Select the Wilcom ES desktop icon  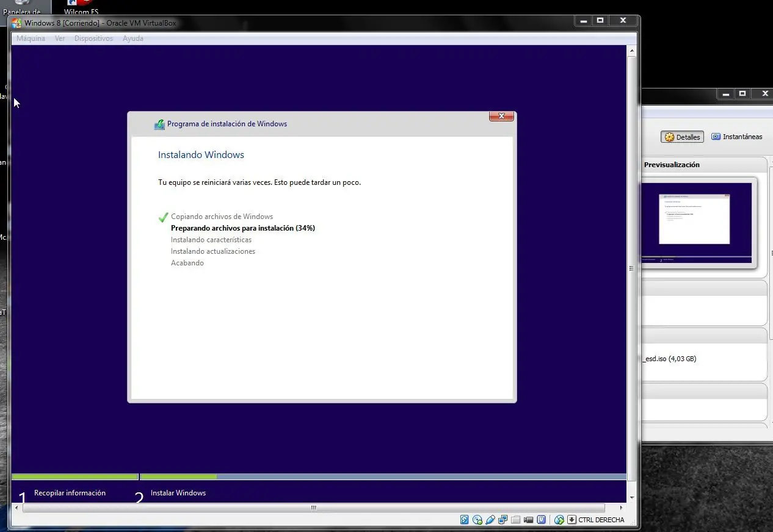pyautogui.click(x=81, y=7)
